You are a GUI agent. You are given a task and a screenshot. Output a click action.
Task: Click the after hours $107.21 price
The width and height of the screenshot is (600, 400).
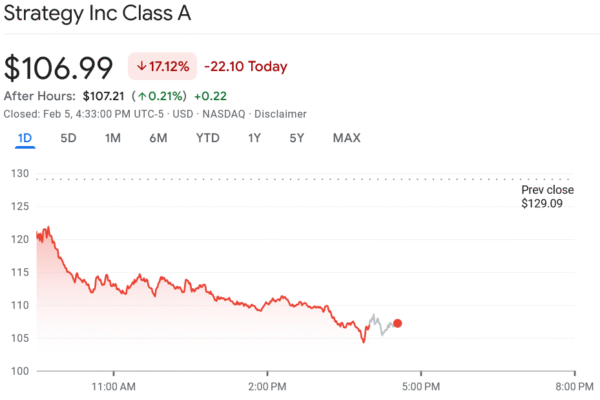(x=103, y=96)
